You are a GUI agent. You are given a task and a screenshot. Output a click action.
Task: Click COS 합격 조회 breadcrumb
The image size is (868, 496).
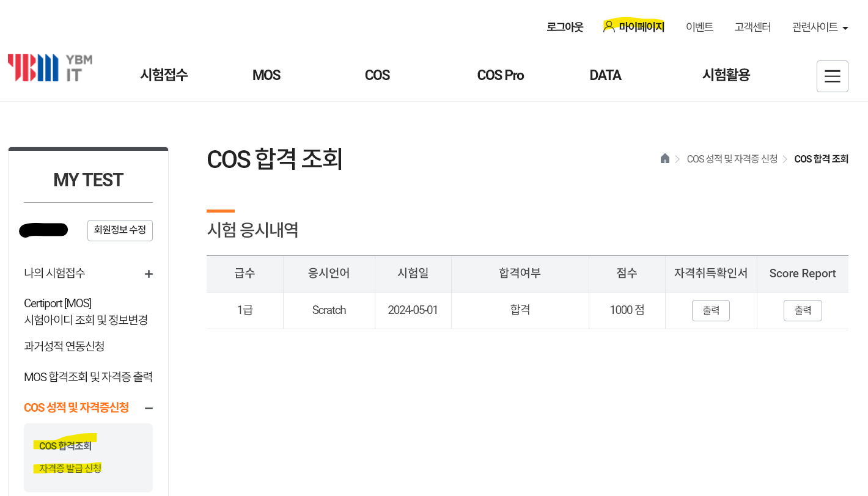pyautogui.click(x=821, y=159)
